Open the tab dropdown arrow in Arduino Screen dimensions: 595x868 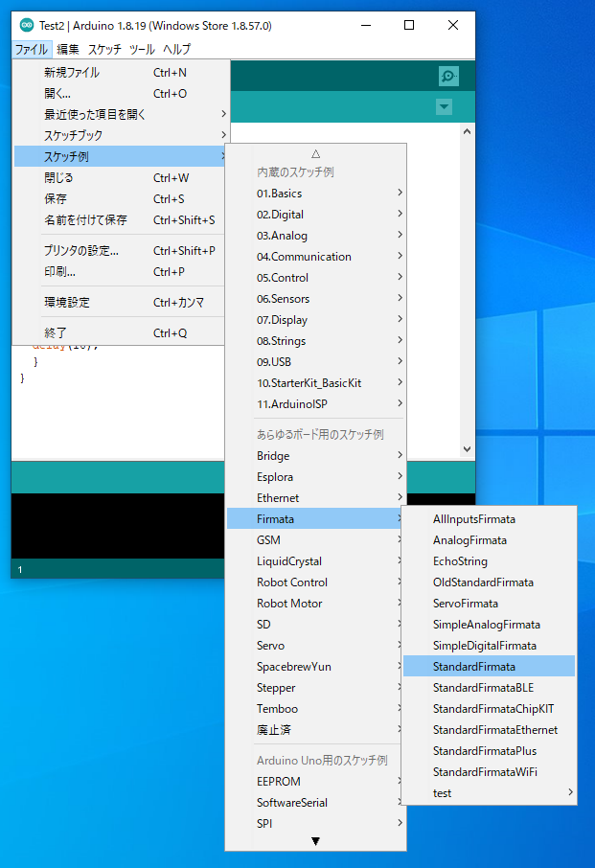click(444, 107)
